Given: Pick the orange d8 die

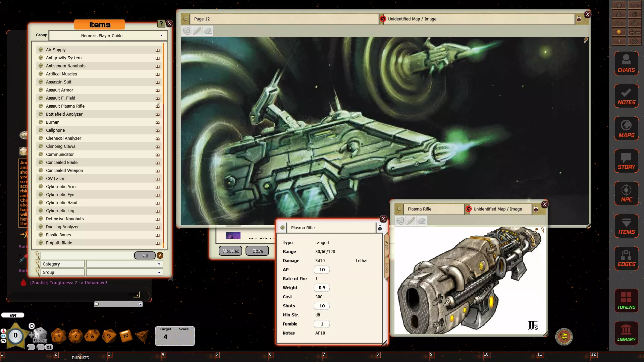Looking at the screenshot, I should [109, 336].
